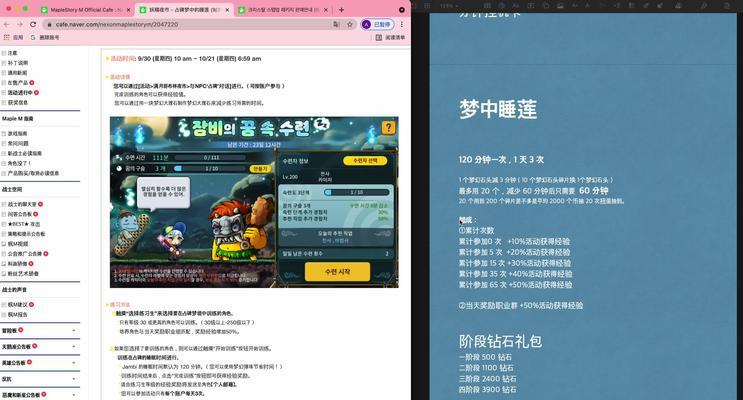743x400 pixels.
Task: Open the 常问问题 board link
Action: pyautogui.click(x=18, y=143)
